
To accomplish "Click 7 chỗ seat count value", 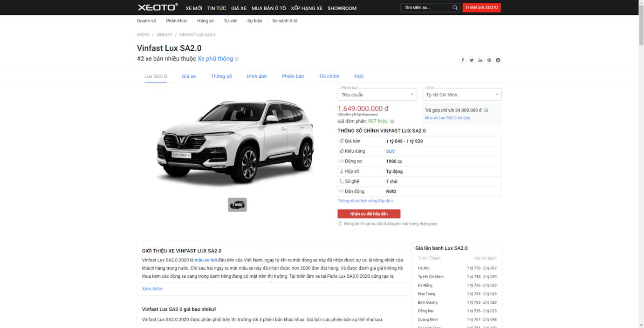I will point(392,181).
